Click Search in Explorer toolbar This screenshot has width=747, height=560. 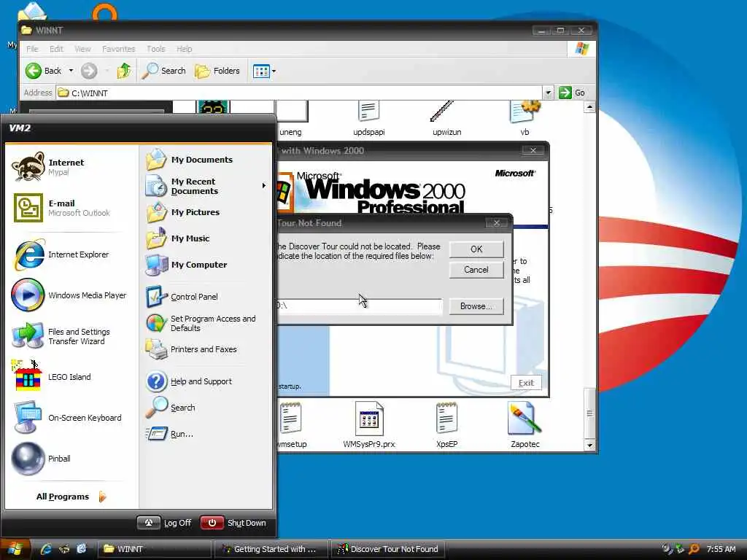point(164,71)
